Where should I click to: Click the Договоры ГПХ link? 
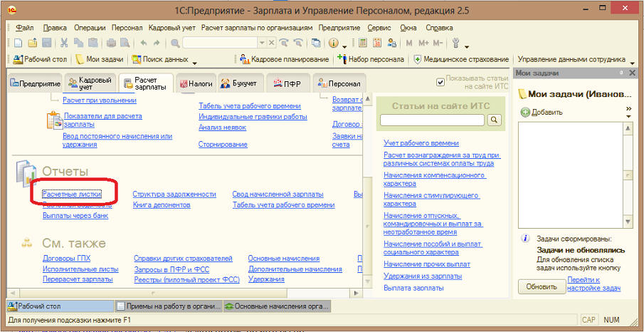(x=67, y=259)
